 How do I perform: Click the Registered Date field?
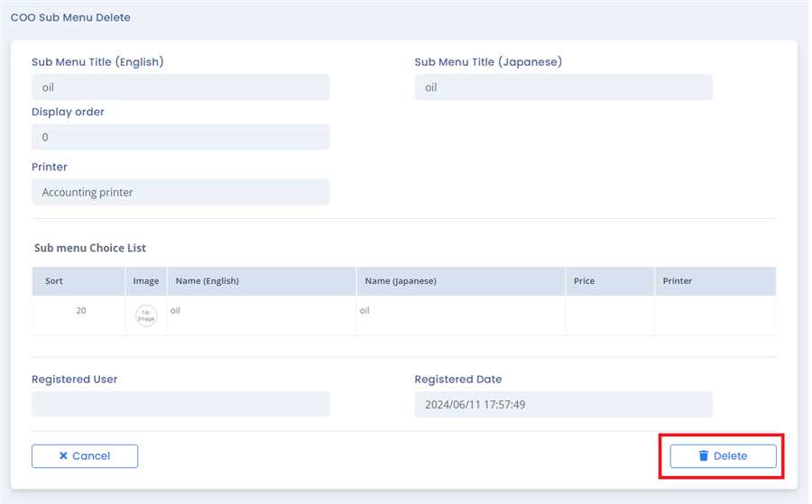click(563, 404)
